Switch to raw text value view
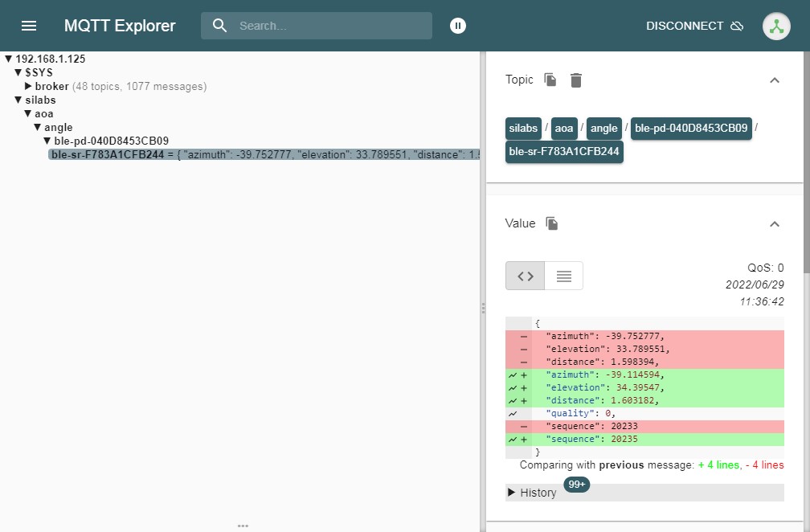This screenshot has width=810, height=532. click(563, 276)
